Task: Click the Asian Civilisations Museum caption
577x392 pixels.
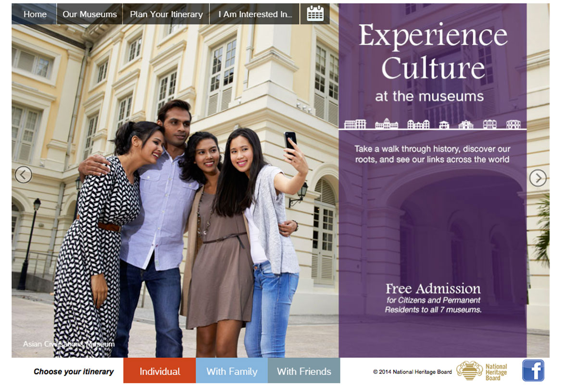Action: [x=69, y=344]
